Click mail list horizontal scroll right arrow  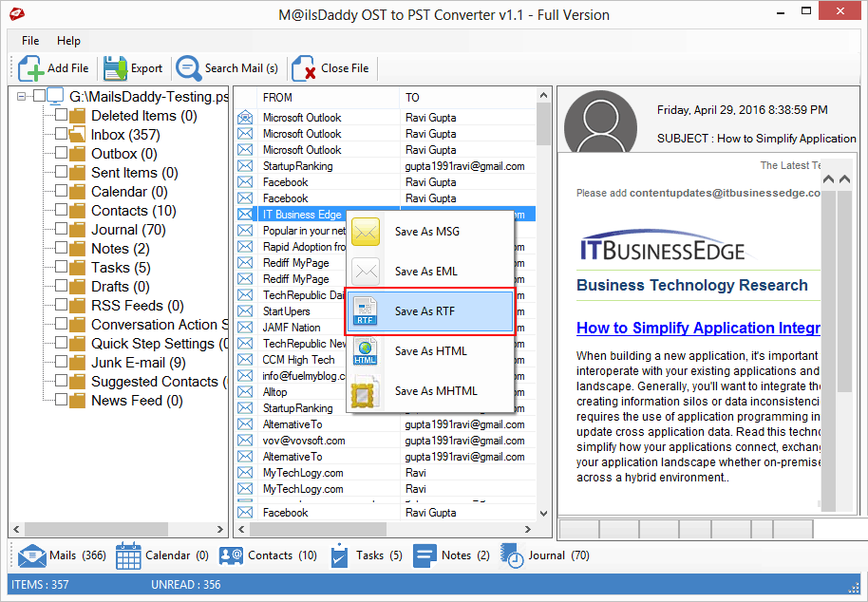pyautogui.click(x=528, y=529)
